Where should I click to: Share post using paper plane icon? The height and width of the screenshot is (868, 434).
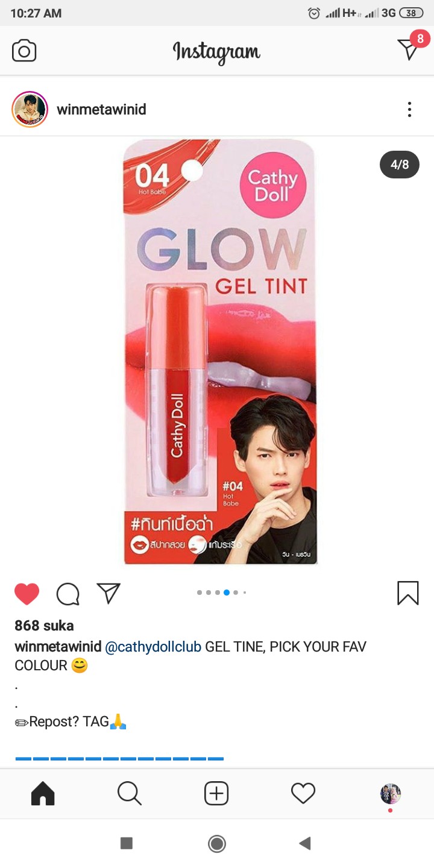coord(108,593)
